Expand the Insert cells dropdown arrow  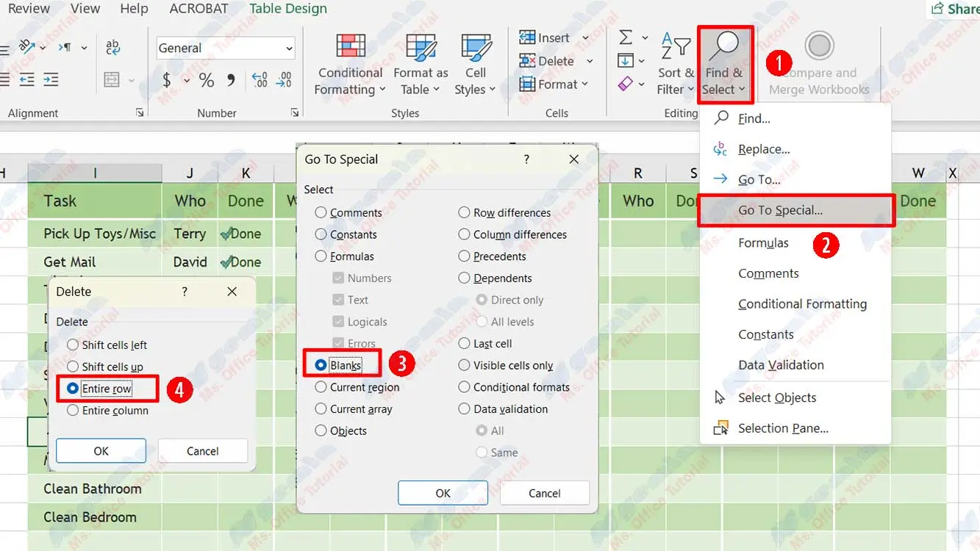[586, 38]
